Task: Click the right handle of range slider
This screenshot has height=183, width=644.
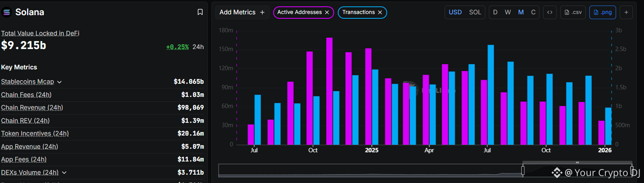Action: coord(632,171)
